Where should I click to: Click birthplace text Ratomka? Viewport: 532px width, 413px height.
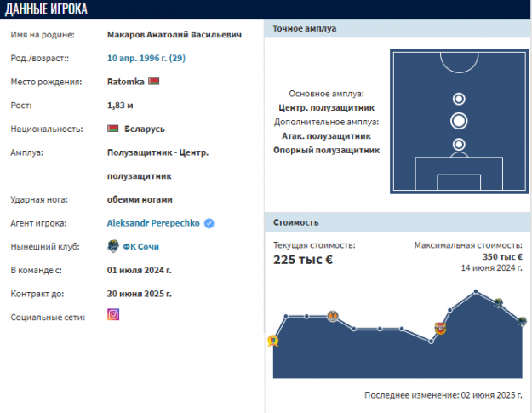pos(126,82)
